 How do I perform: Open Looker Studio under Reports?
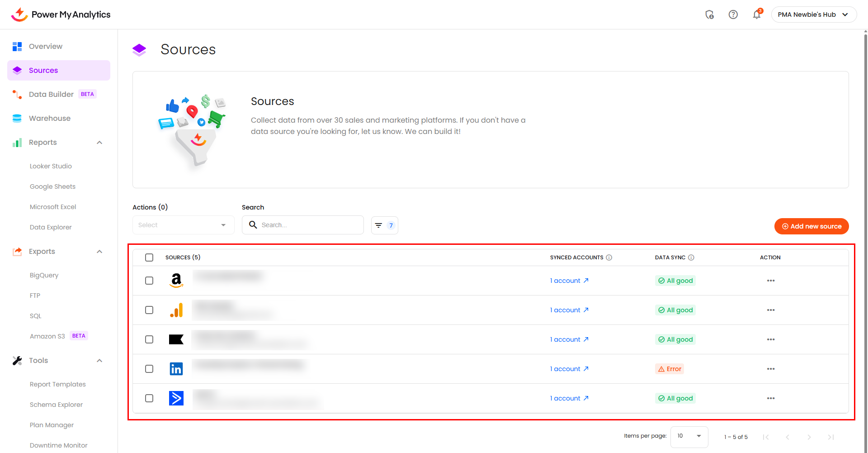51,166
